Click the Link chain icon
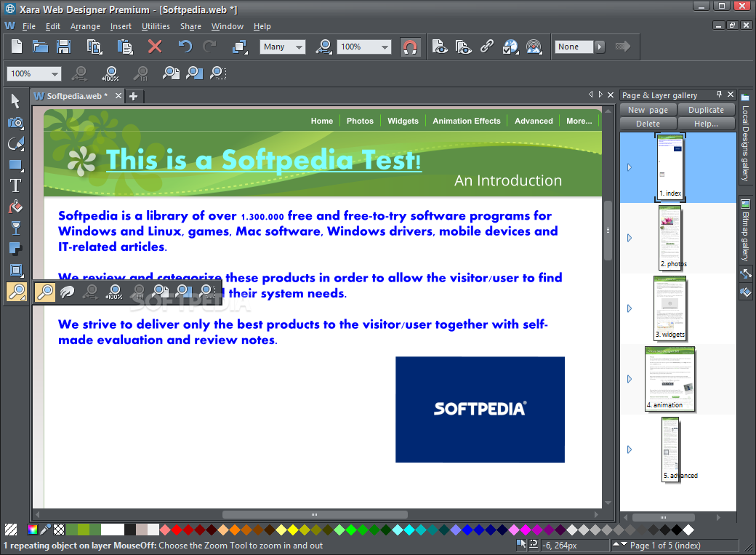The width and height of the screenshot is (756, 555). point(486,47)
